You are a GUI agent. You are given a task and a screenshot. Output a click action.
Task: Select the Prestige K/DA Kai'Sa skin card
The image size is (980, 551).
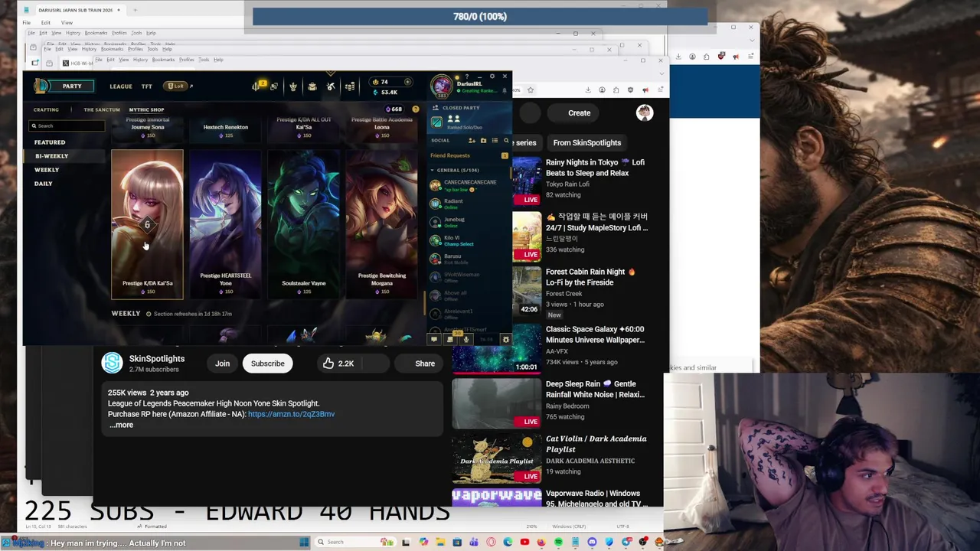click(147, 224)
